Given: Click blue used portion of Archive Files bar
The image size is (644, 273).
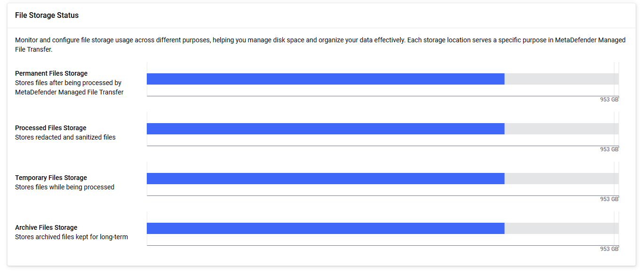Looking at the screenshot, I should click(326, 228).
